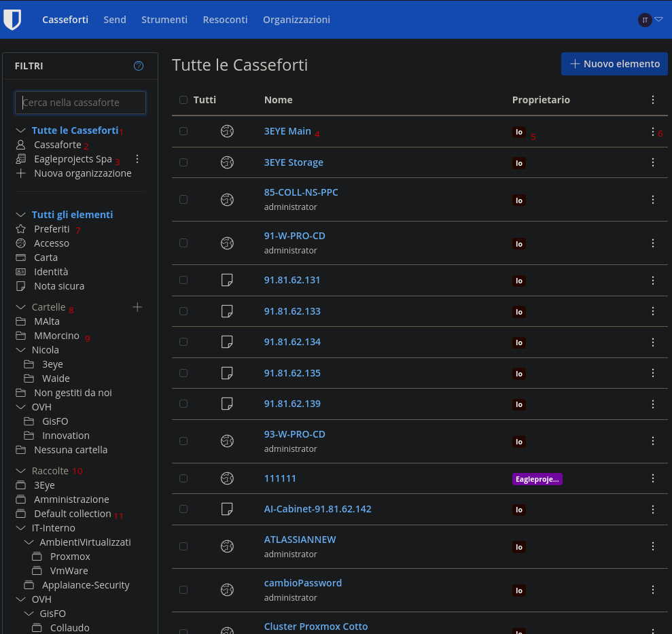Collapse the Nicola folder chevron

coord(20,350)
